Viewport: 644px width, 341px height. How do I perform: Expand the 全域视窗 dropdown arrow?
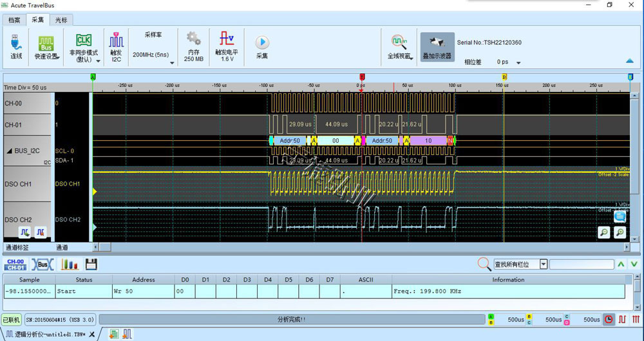tap(411, 58)
